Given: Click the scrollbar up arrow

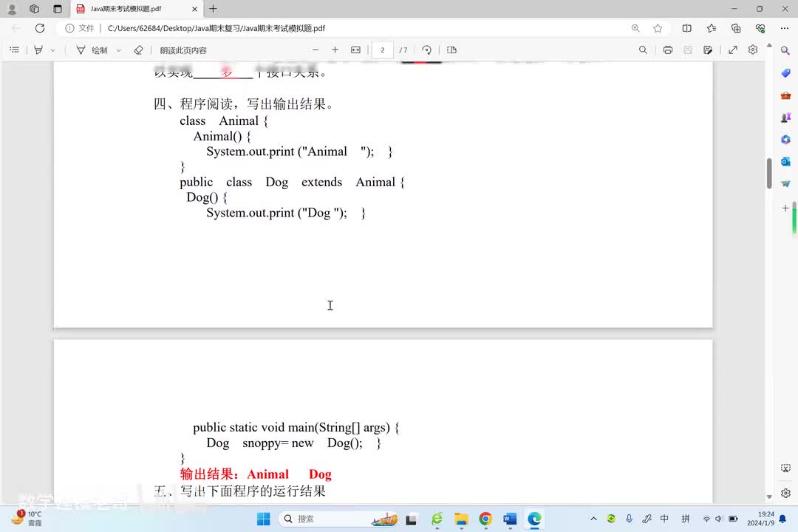Looking at the screenshot, I should (x=769, y=46).
